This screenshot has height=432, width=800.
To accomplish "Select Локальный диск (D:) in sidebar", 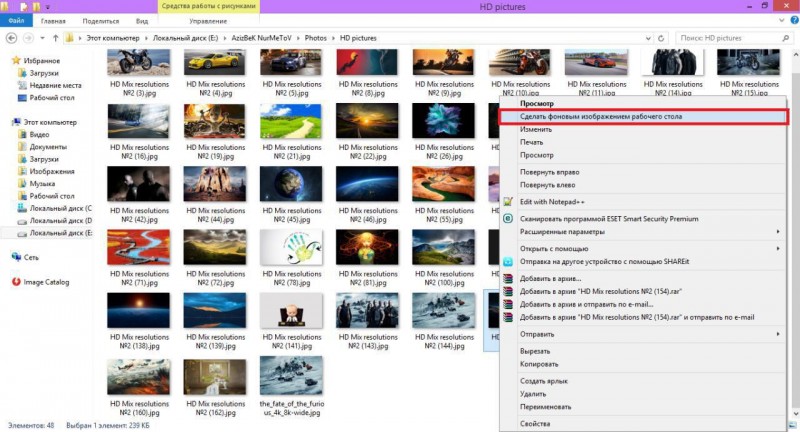I will (x=60, y=221).
